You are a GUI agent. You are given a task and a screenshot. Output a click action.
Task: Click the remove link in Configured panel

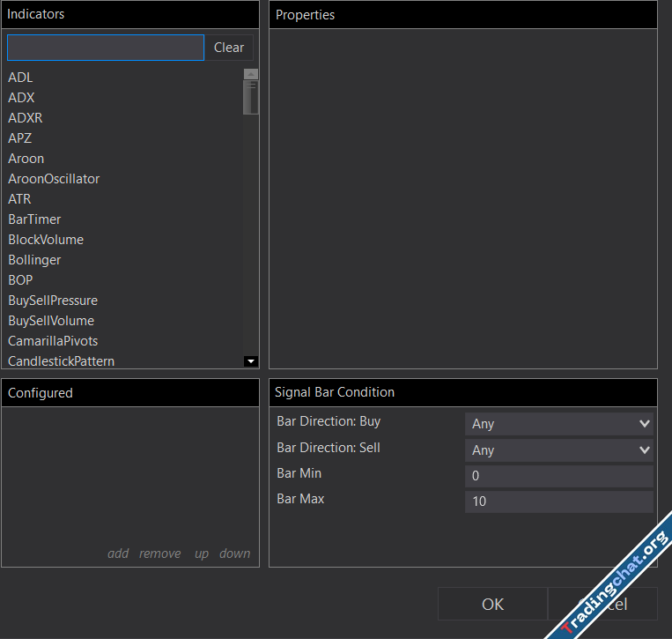(159, 554)
